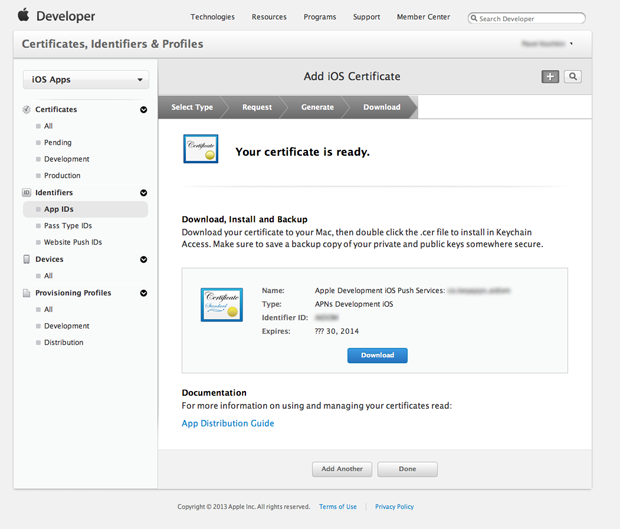Collapse the Devices section arrow
Screen dimensions: 620x529
144,259
